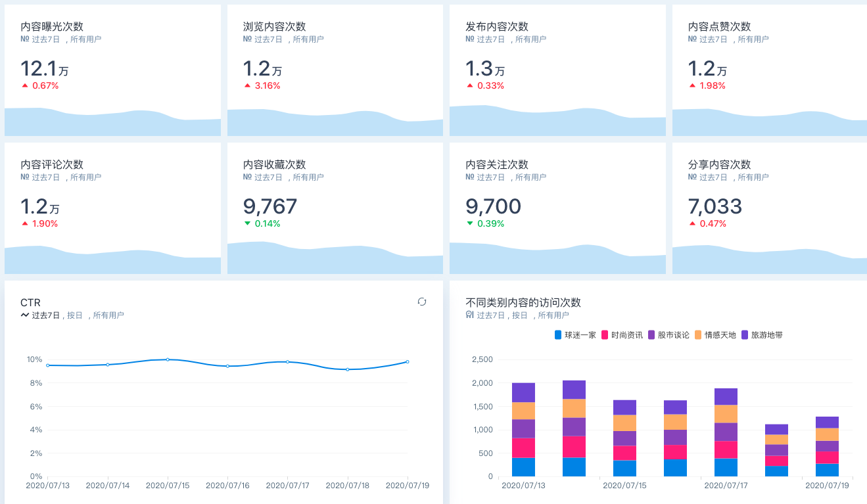Refresh the CTR chart
Image resolution: width=867 pixels, height=504 pixels.
pos(422,302)
